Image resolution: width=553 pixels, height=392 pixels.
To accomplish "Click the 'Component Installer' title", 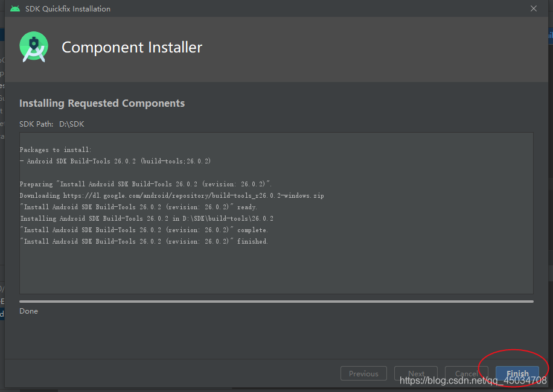I will pos(132,47).
